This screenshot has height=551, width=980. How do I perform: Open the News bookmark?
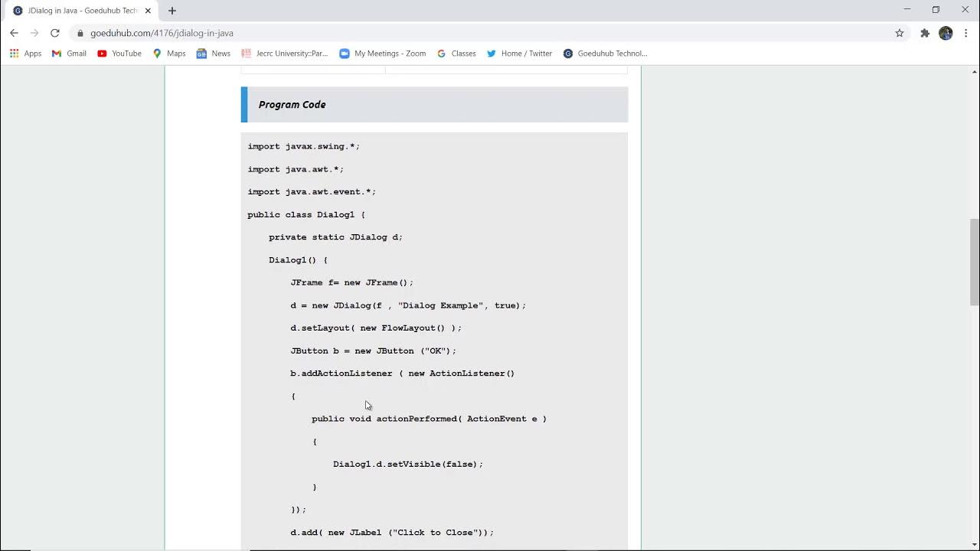pyautogui.click(x=214, y=54)
